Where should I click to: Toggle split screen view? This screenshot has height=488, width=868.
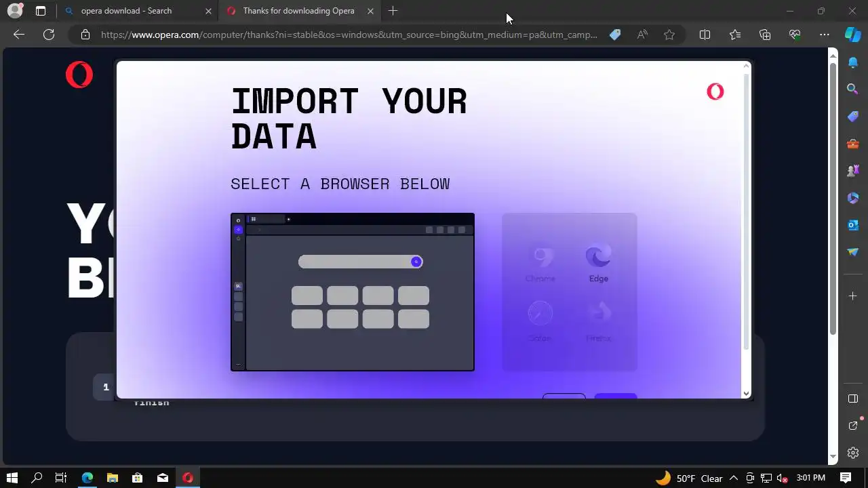[705, 35]
